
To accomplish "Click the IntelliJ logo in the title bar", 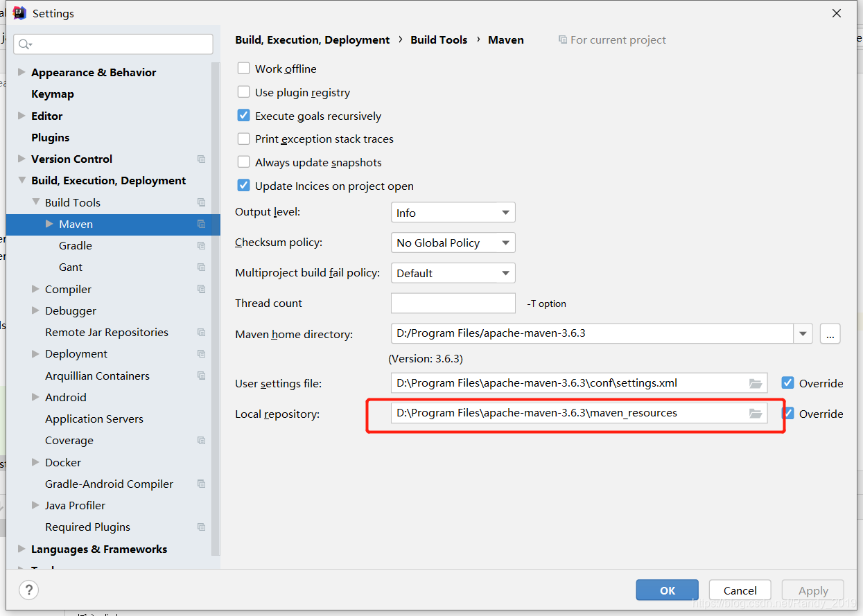I will point(19,13).
